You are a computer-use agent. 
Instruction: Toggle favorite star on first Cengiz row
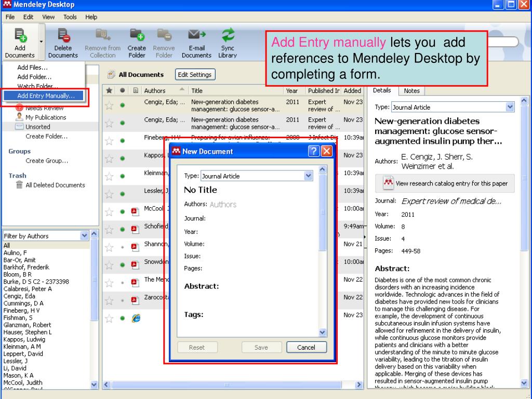click(109, 105)
